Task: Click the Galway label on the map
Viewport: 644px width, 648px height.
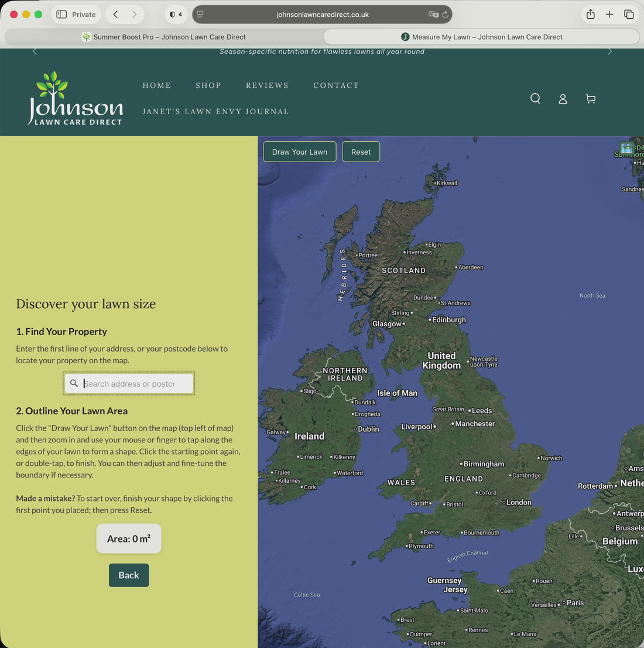Action: pos(276,432)
